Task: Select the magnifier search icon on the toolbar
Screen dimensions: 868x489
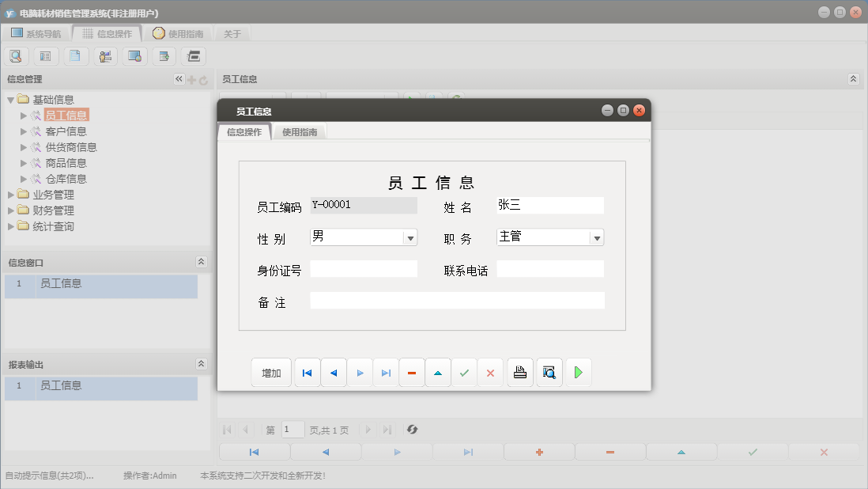Action: click(16, 55)
